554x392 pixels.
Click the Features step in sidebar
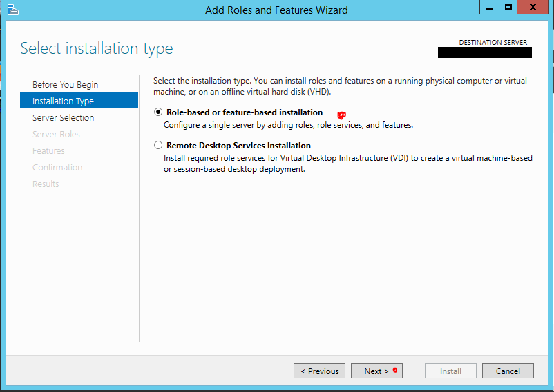pyautogui.click(x=48, y=150)
